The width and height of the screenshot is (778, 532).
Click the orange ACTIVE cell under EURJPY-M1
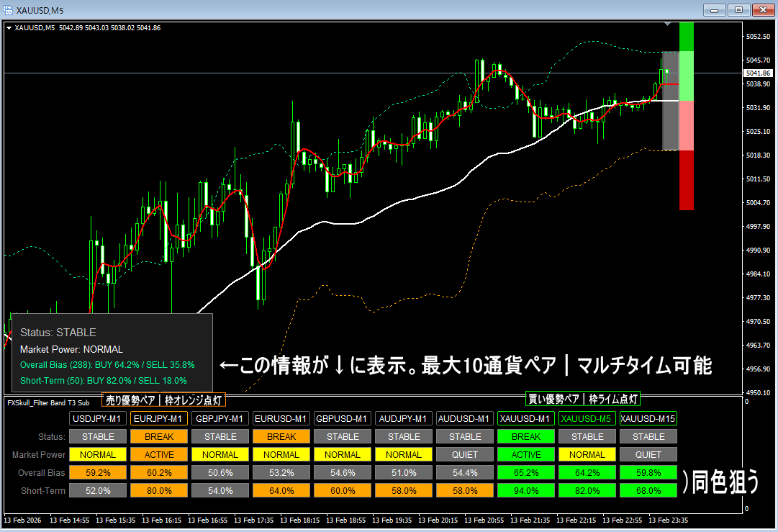point(159,454)
